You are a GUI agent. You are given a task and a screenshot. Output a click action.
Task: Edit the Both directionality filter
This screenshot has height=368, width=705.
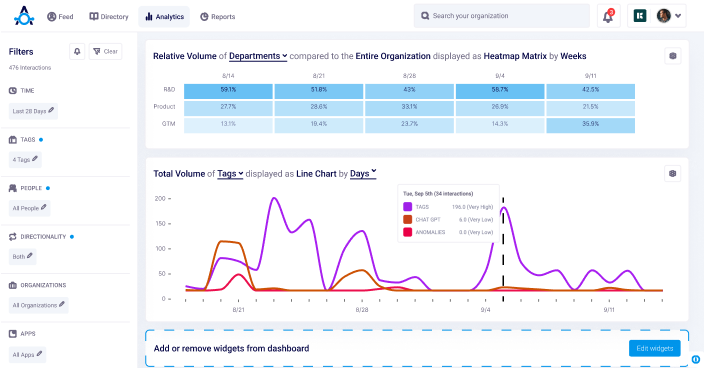coord(22,256)
